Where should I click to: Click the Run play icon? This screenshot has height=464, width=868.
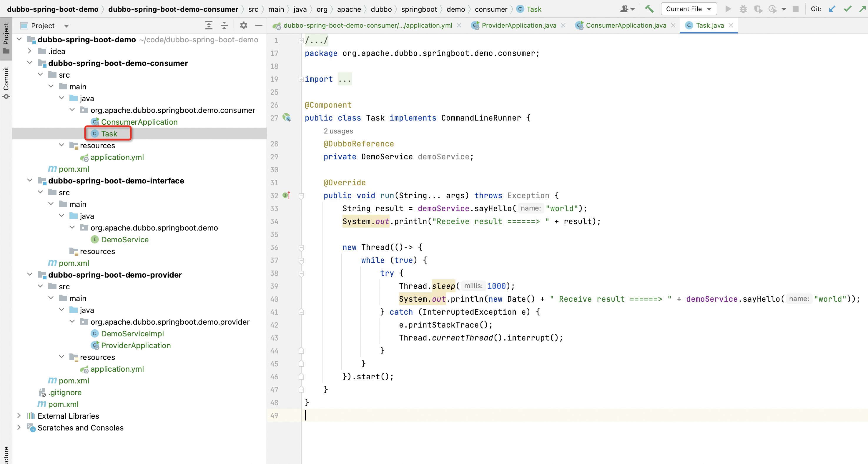[x=728, y=9]
